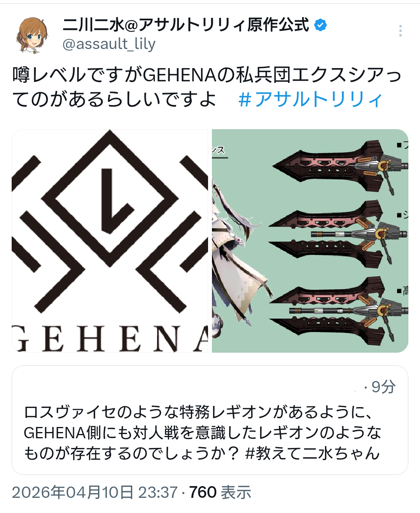Click the diamond emblem in the GEHENA logo
420x513 pixels.
[x=110, y=198]
